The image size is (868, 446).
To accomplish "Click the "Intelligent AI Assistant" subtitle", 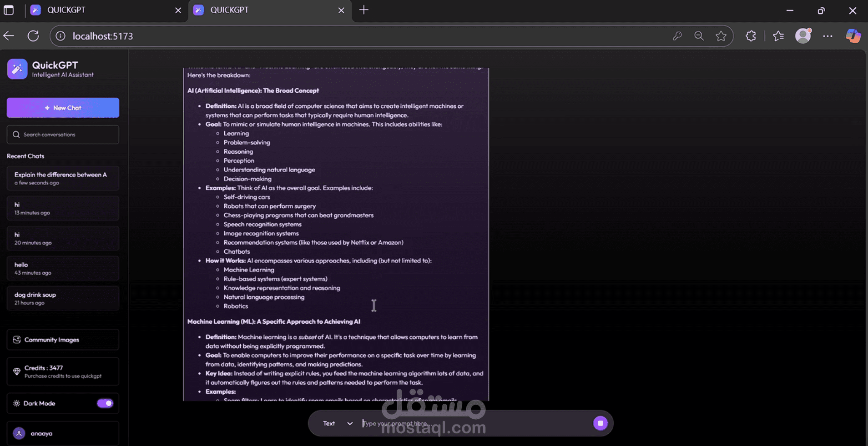I will click(x=63, y=75).
